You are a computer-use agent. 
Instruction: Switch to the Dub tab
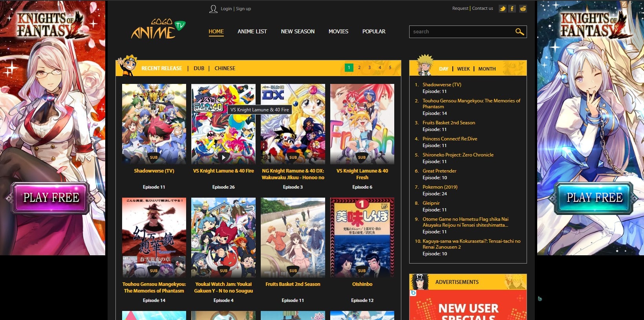tap(199, 68)
